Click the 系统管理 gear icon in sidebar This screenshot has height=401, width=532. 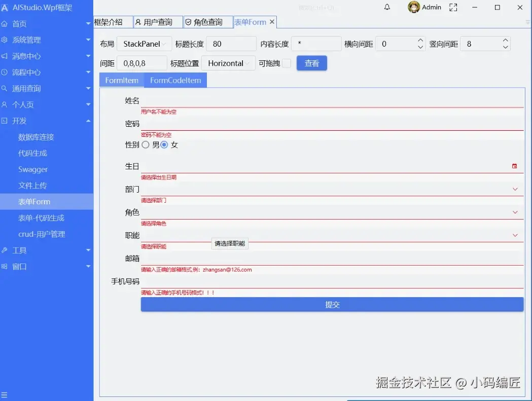(x=5, y=40)
